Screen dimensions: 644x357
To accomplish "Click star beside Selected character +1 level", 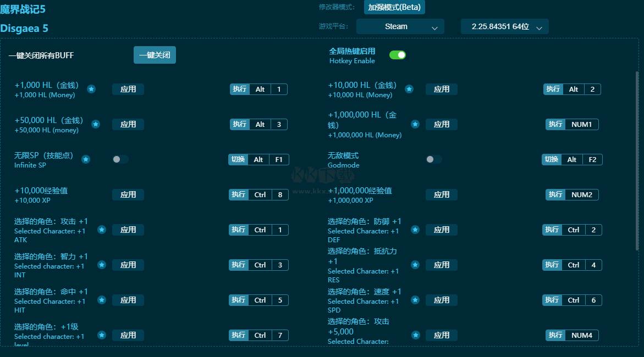I will (102, 335).
